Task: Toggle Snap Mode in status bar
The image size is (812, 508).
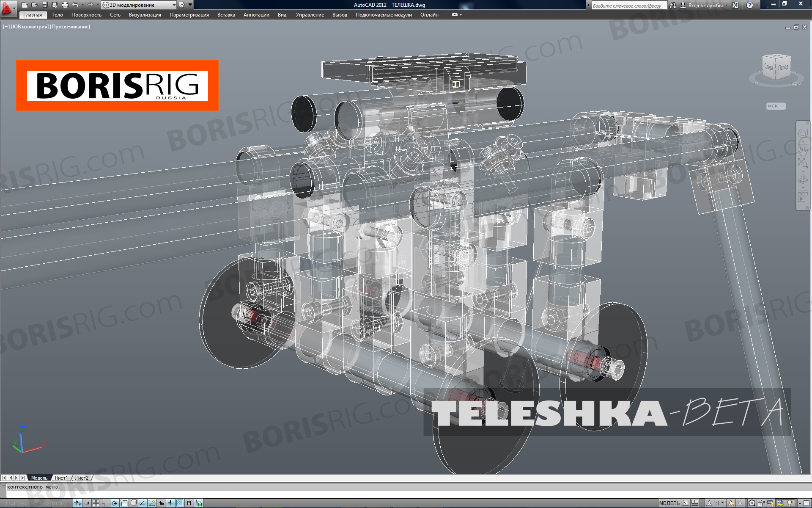Action: (x=87, y=503)
